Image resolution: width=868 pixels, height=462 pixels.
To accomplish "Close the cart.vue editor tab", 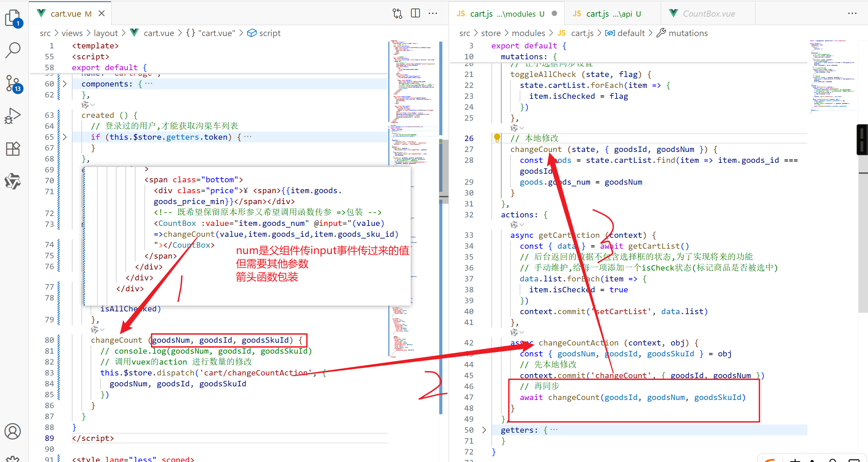I will pyautogui.click(x=101, y=14).
